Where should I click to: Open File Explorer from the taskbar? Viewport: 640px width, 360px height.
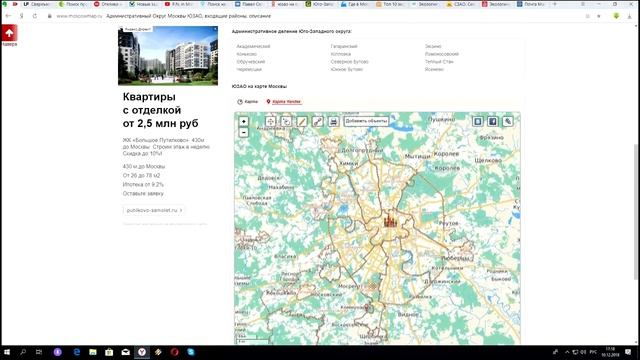coord(93,352)
